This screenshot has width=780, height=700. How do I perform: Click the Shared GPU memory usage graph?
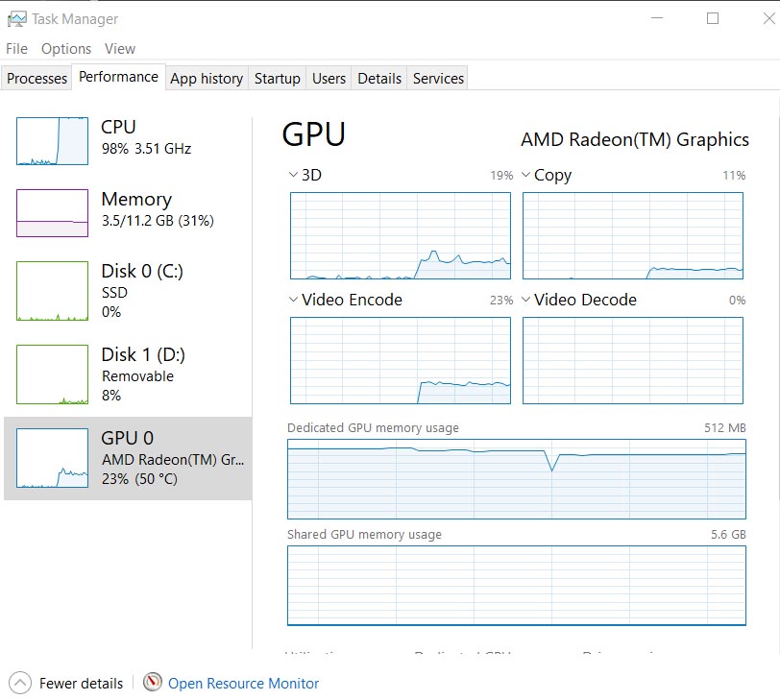[x=517, y=586]
